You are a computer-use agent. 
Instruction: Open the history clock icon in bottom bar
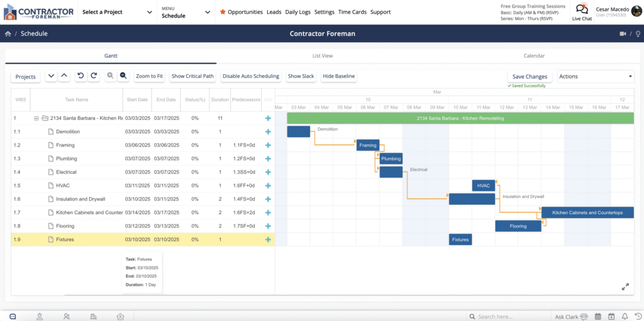click(x=638, y=317)
